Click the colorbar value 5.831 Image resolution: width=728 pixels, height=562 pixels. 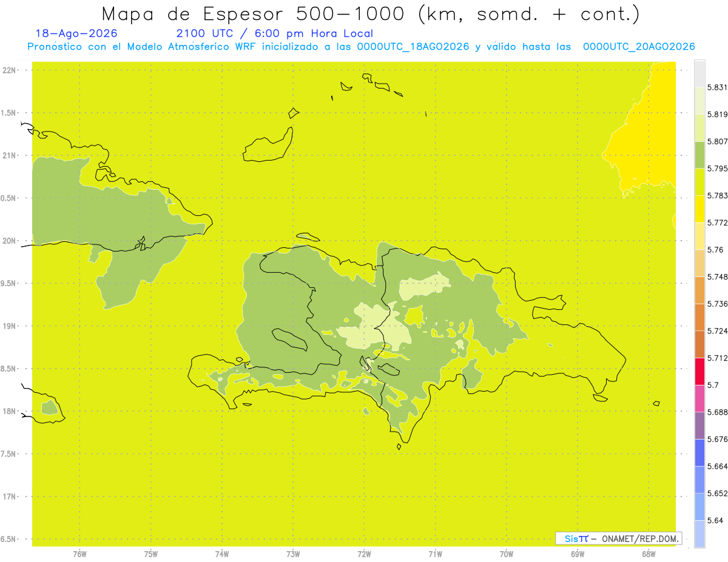pos(718,87)
